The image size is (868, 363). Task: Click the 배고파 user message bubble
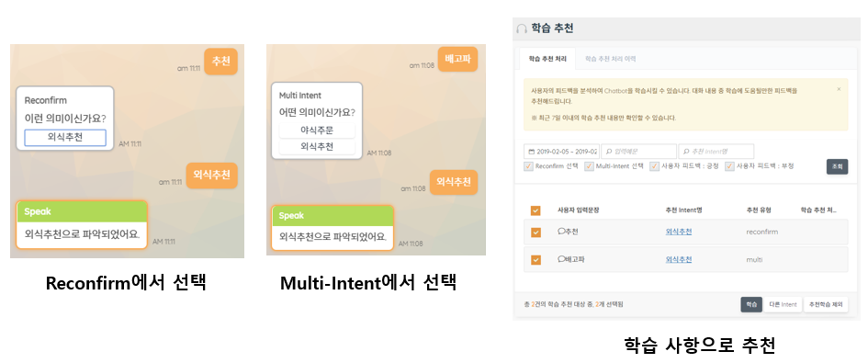tap(457, 59)
